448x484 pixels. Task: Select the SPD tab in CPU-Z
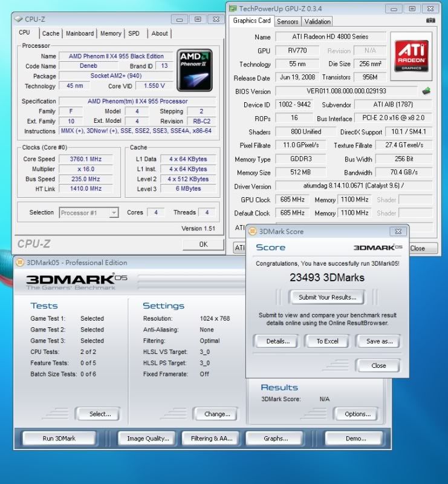coord(134,33)
